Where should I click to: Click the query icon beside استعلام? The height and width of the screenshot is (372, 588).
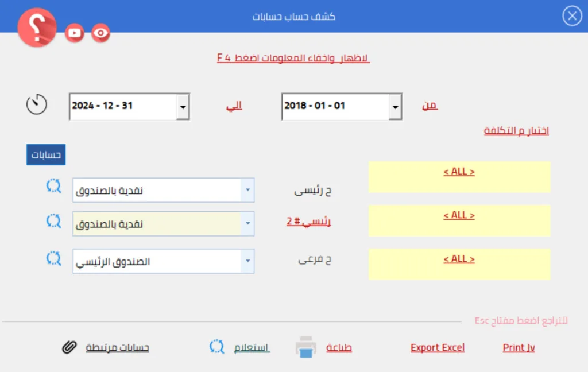[217, 347]
